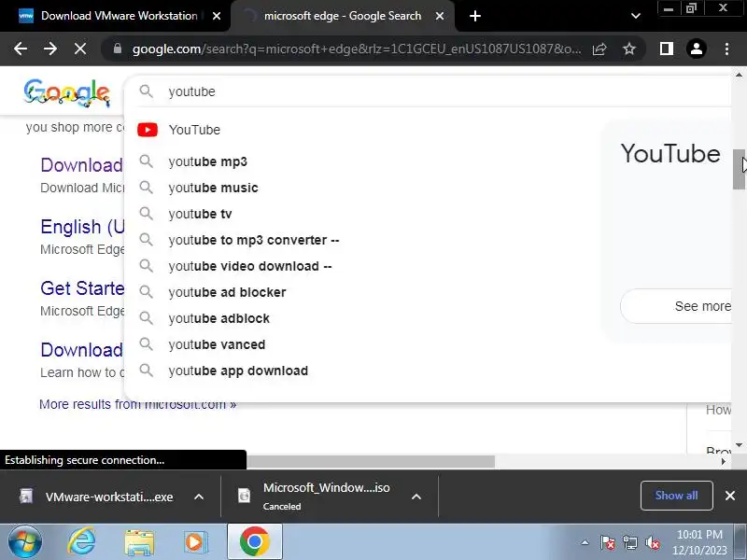Open the English (U... result link
Image resolution: width=747 pixels, height=560 pixels.
[x=82, y=227]
